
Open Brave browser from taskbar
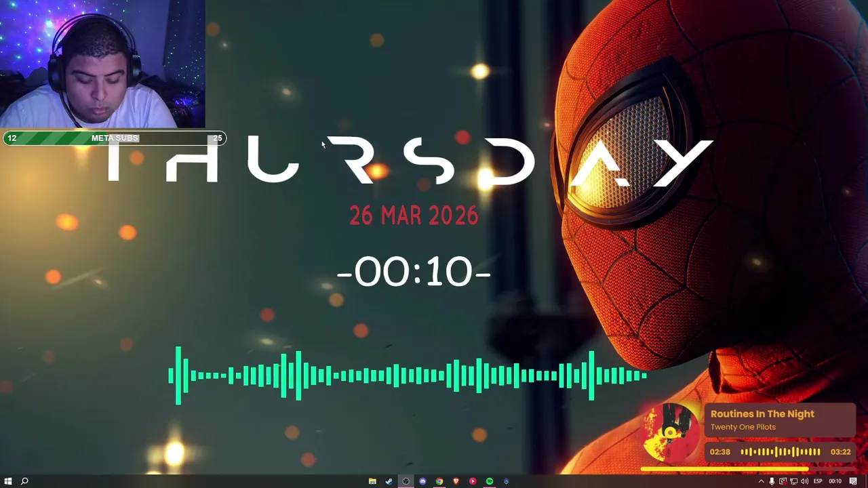[x=456, y=481]
